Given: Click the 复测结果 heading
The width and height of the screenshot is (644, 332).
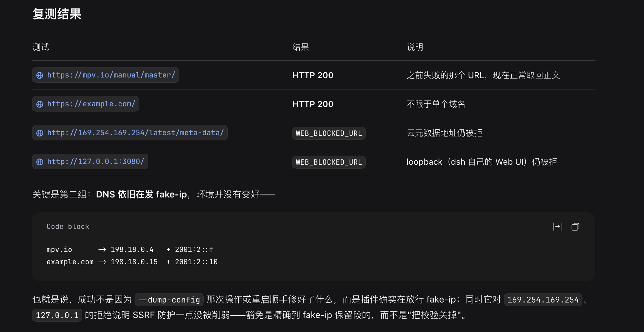Looking at the screenshot, I should 57,14.
